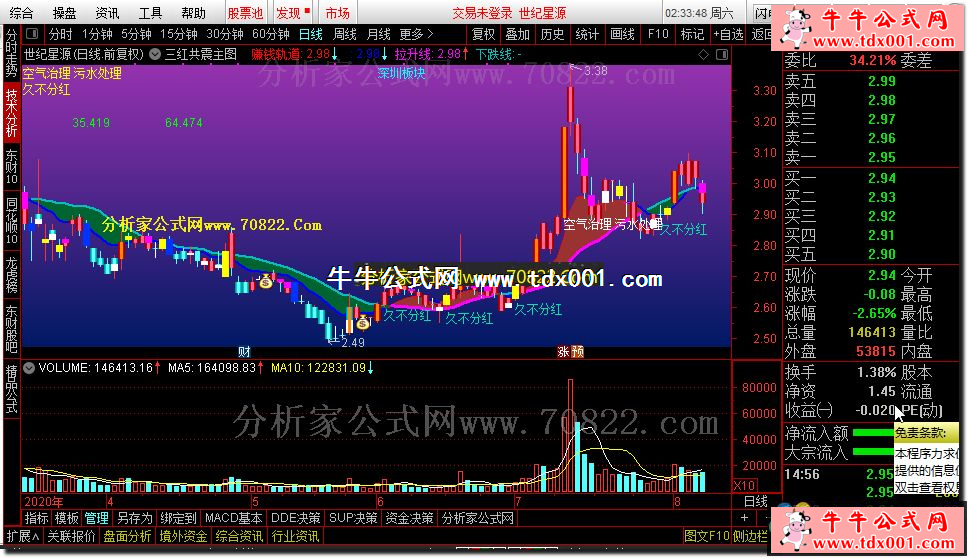Open 技术分析 side tab
The width and height of the screenshot is (969, 558).
pos(12,112)
